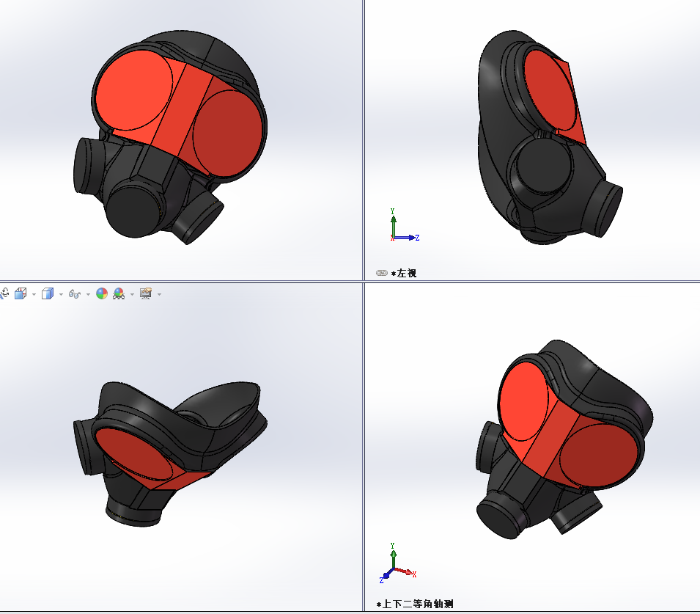Expand the View Orientation dropdown arrow

tap(34, 294)
